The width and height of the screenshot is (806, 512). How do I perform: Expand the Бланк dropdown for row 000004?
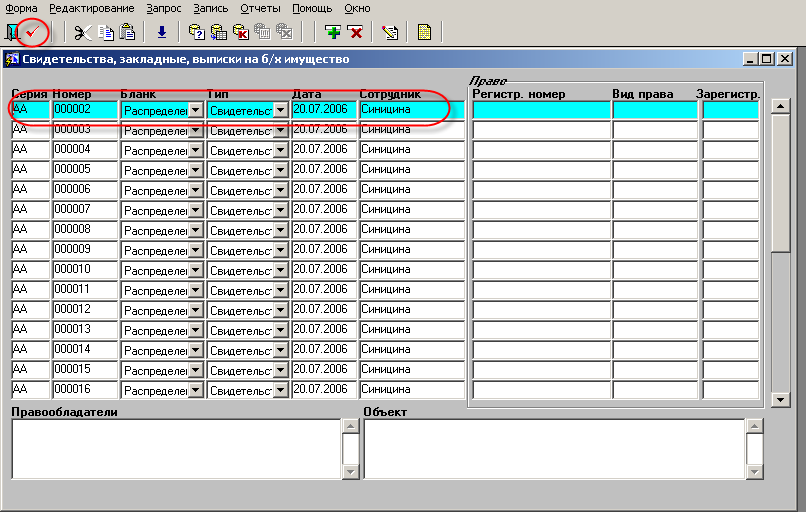[x=195, y=150]
